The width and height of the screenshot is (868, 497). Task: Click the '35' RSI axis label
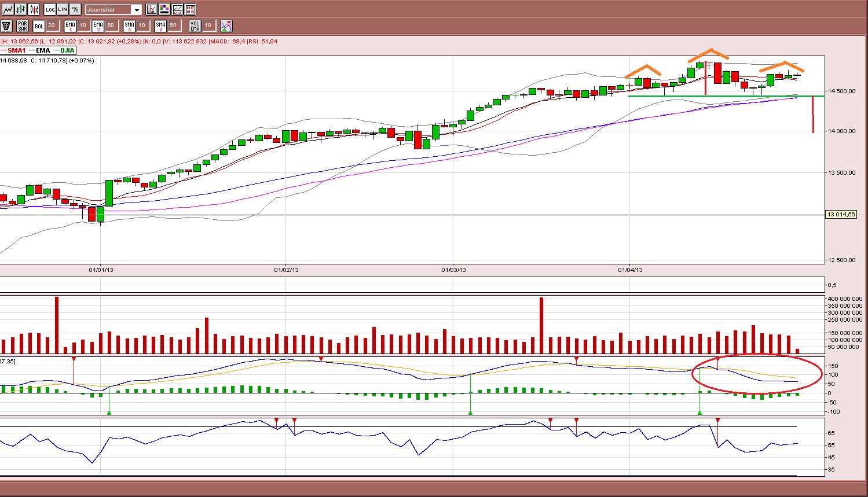(x=831, y=469)
